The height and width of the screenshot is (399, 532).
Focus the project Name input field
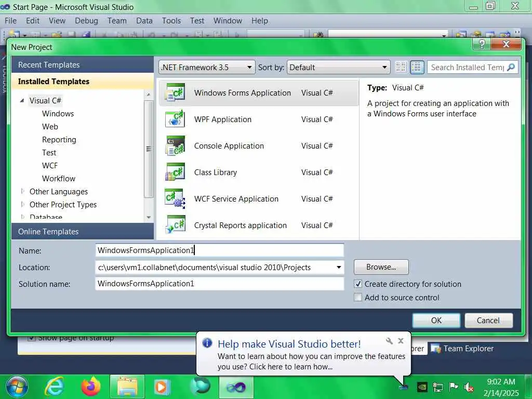tap(220, 250)
